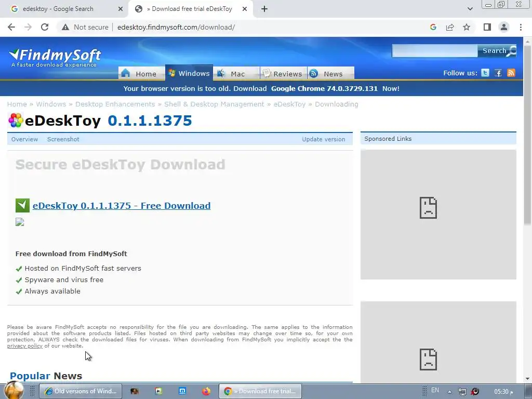The image size is (532, 399).
Task: Close the Download free trial eDeskToy tab
Action: click(245, 9)
